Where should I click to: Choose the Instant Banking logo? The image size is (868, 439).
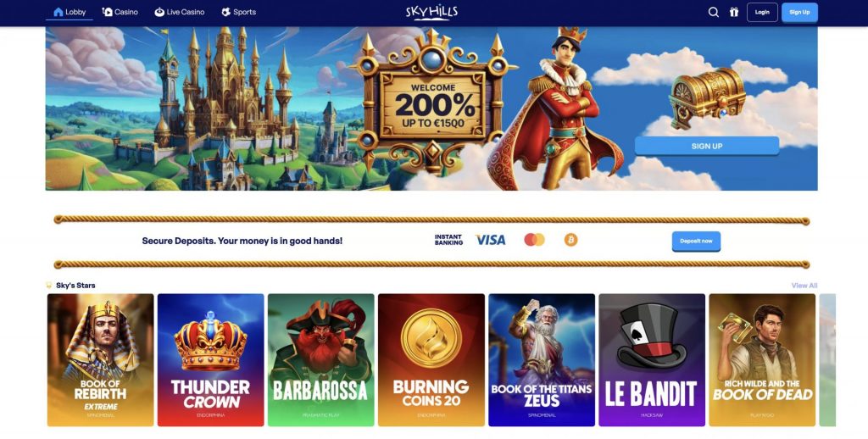tap(448, 240)
